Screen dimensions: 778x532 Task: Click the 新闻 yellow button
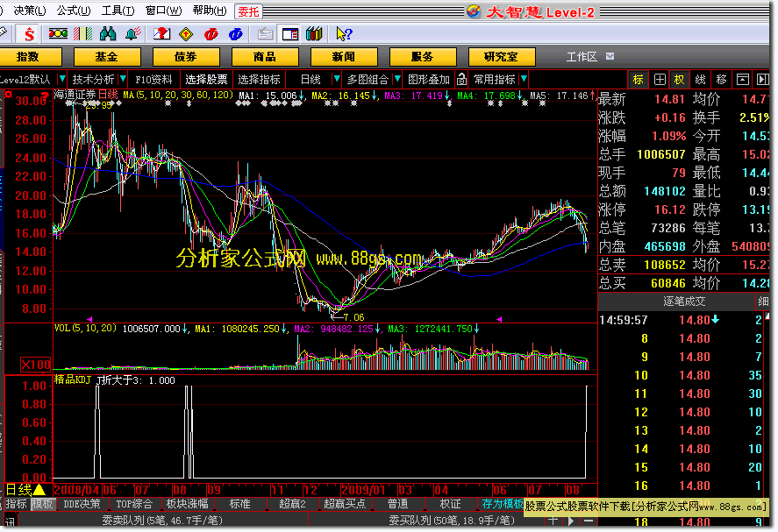click(343, 56)
